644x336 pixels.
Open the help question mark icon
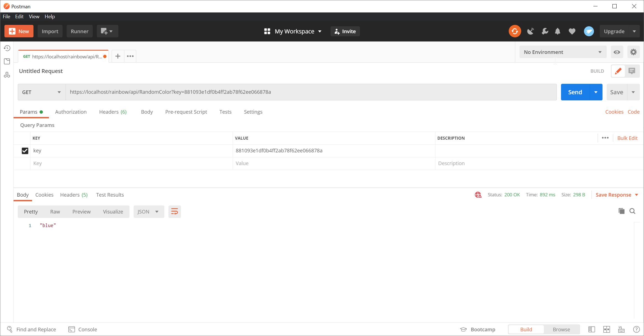[x=636, y=329]
